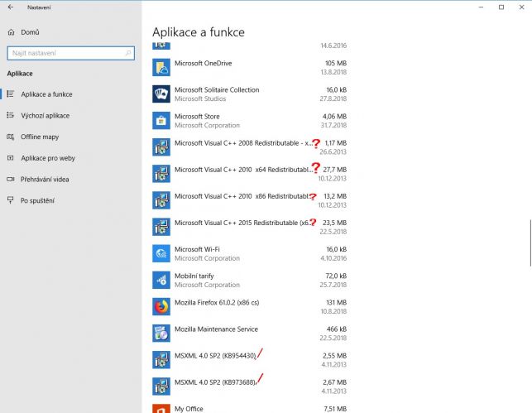Click Firefox size 131 MB
Viewport: 532px width, 413px height.
coord(336,302)
